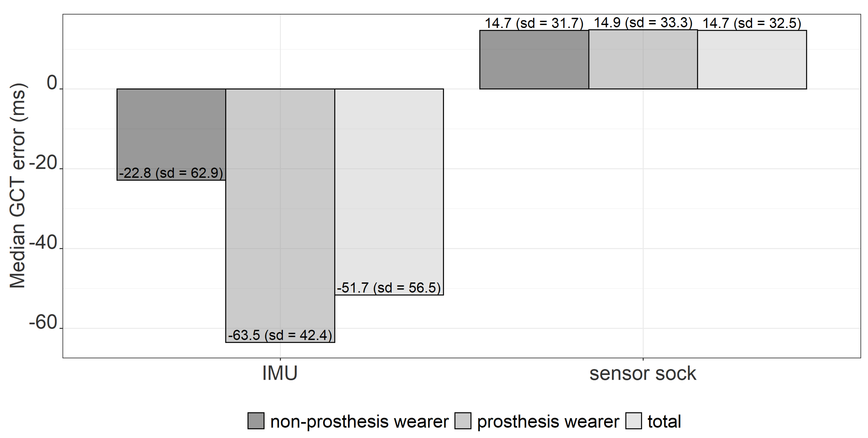Click the 'prosthesis wearer' legend text

(x=548, y=421)
